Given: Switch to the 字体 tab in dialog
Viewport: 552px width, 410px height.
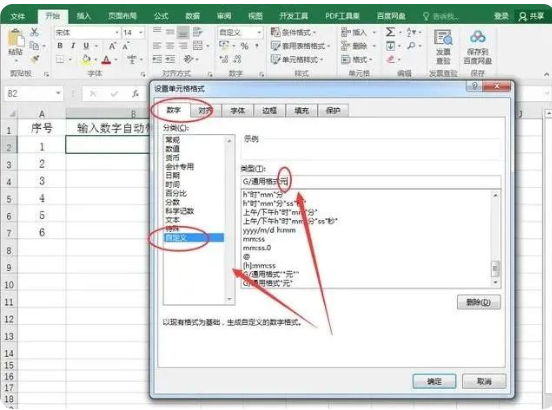Looking at the screenshot, I should (238, 111).
